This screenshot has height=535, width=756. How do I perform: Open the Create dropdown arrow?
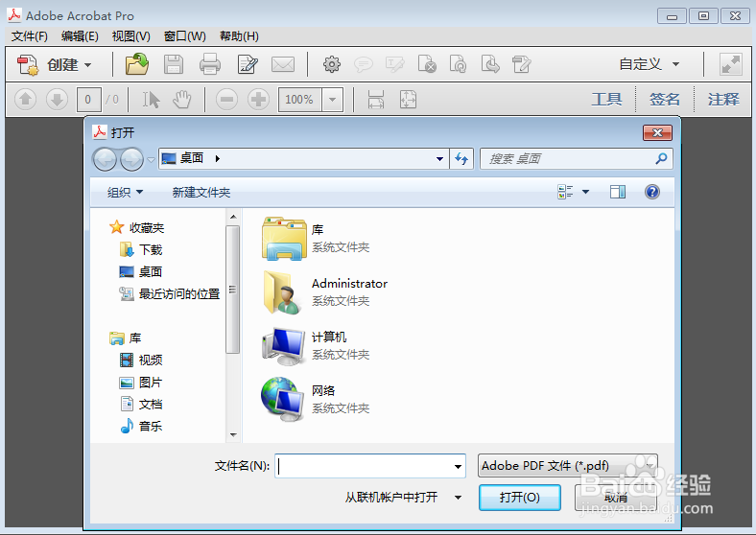click(87, 64)
